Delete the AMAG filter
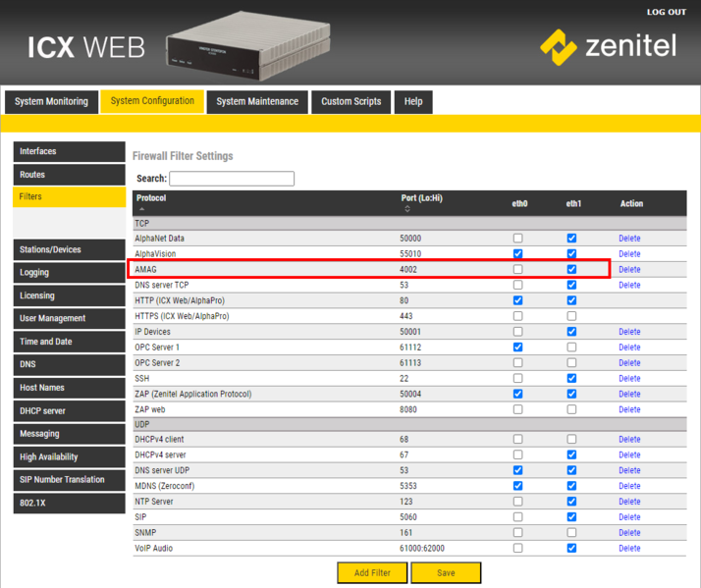The height and width of the screenshot is (588, 701). (x=629, y=269)
